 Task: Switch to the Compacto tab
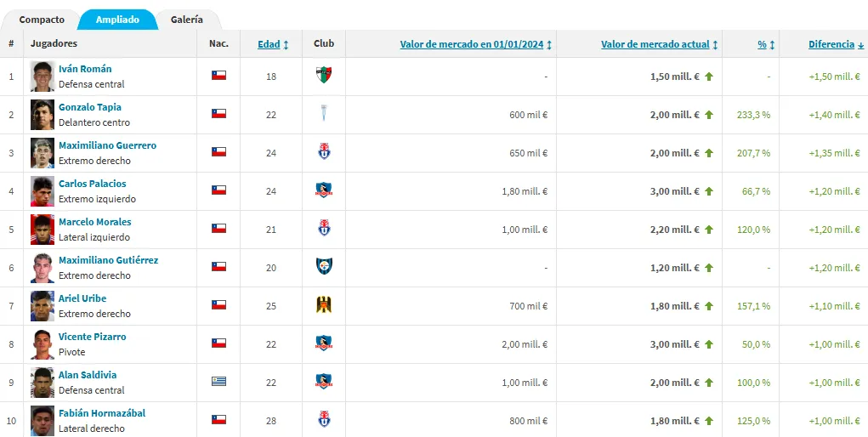tap(42, 20)
